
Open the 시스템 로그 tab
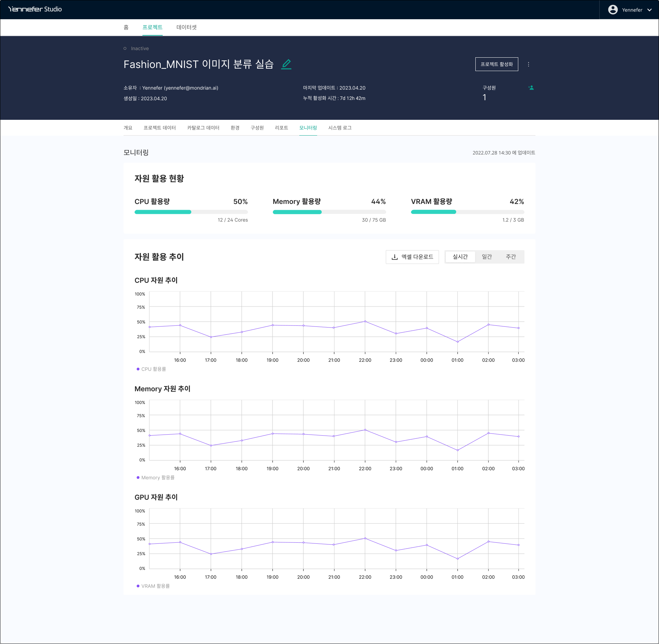click(339, 128)
